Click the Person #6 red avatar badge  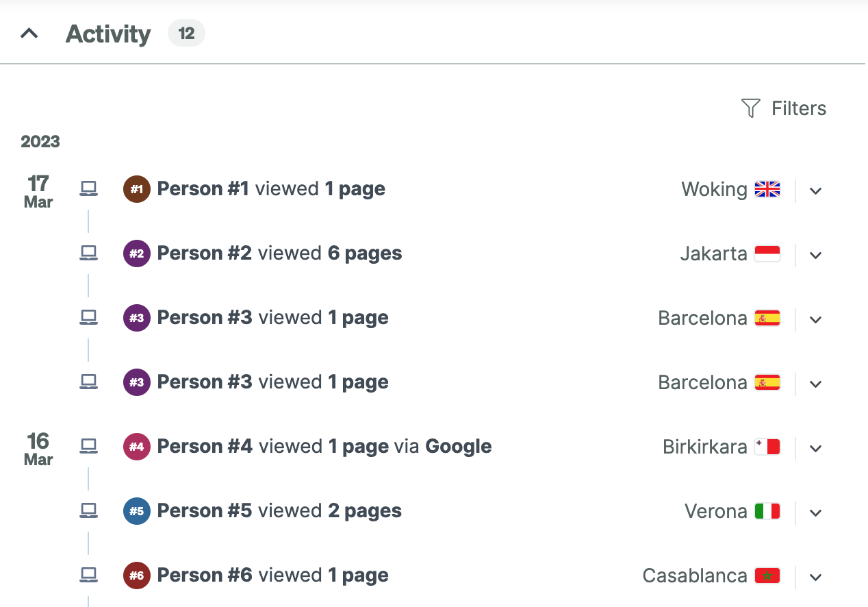point(137,575)
